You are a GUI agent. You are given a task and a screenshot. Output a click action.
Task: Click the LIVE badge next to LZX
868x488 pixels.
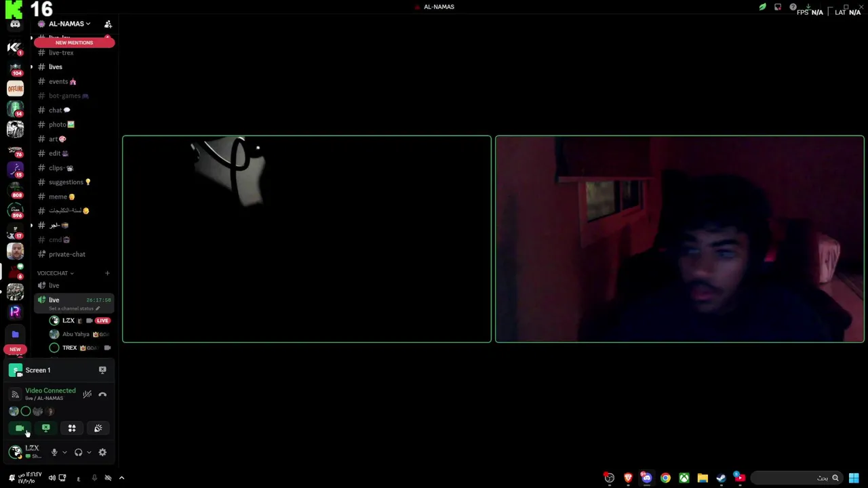(102, 321)
